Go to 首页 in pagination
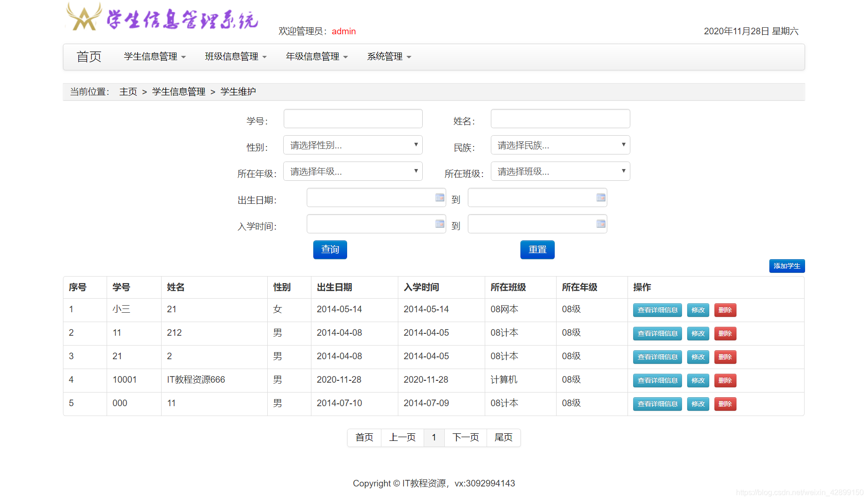Image resolution: width=868 pixels, height=501 pixels. point(364,438)
